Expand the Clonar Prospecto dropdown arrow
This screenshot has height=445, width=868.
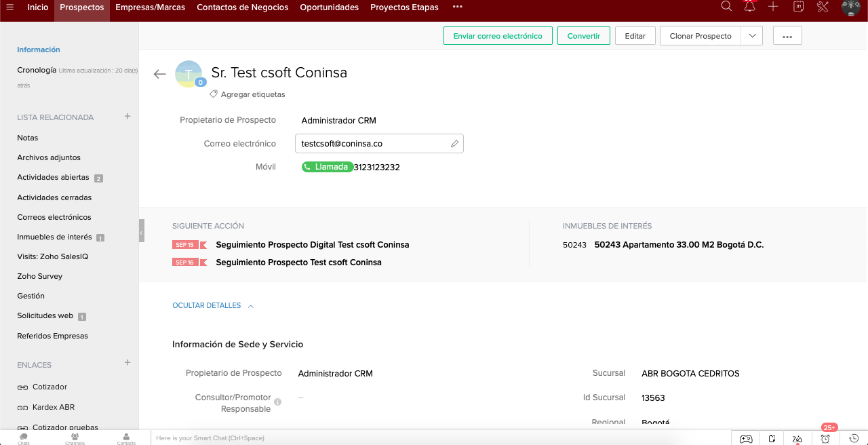click(x=751, y=36)
